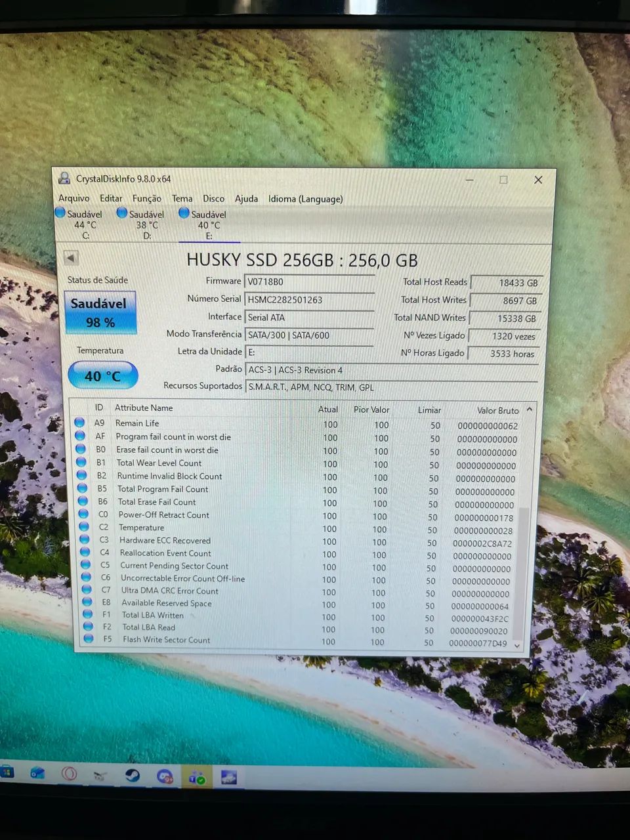Click status icon of Hardware ECC Recovered
The height and width of the screenshot is (840, 630).
(85, 539)
